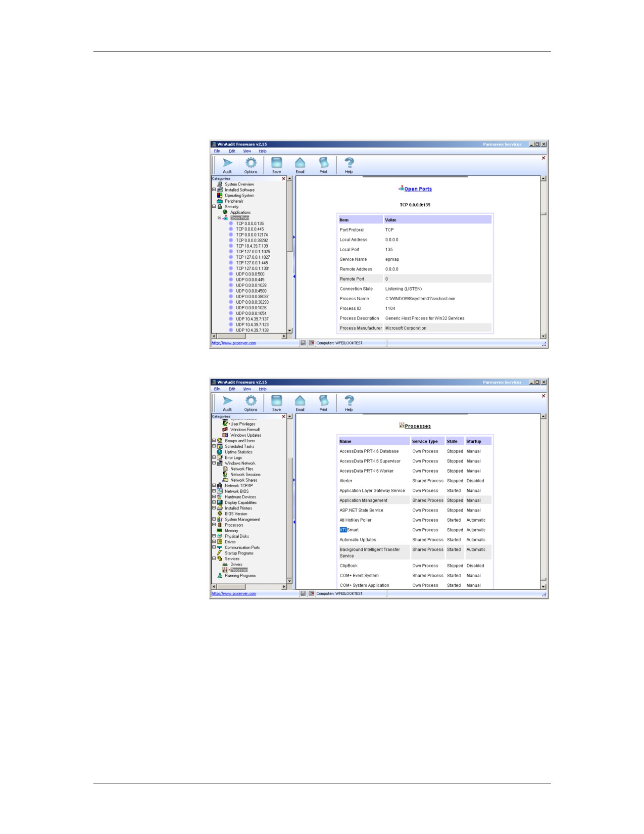Screen dimensions: 644x834
Task: Select UDP 0.0.0.0:4500 port entry
Action: (x=251, y=291)
